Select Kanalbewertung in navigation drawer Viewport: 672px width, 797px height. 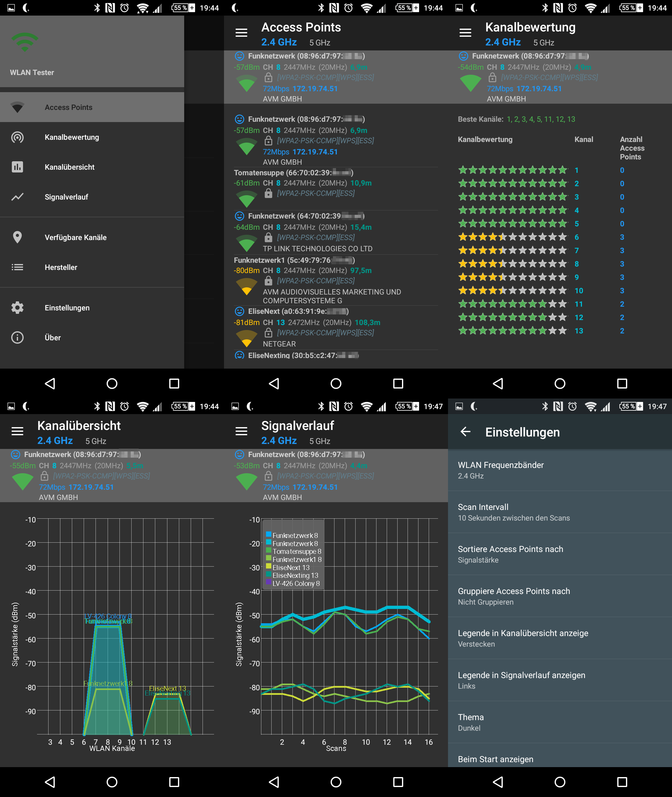[72, 137]
